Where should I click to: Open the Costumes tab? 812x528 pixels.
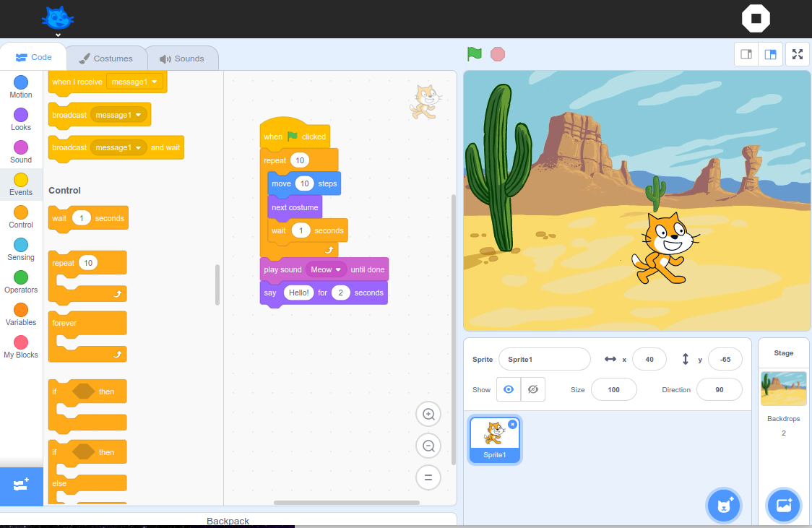pyautogui.click(x=106, y=59)
